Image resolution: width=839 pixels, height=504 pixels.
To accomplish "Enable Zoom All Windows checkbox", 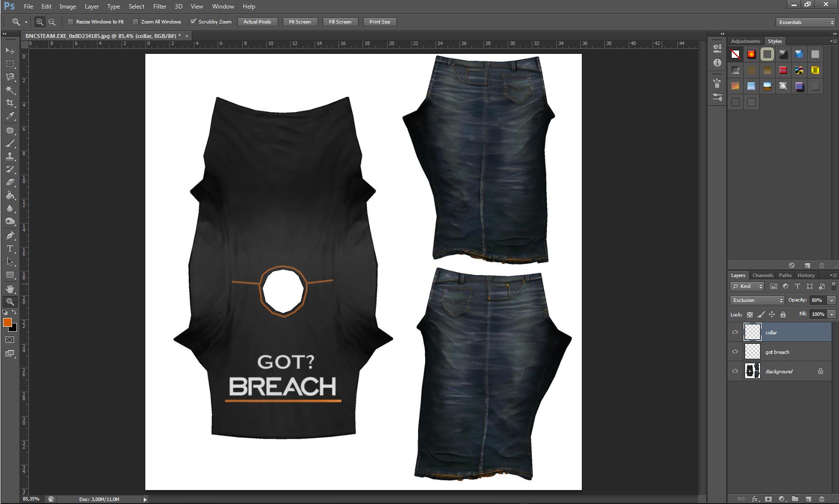I will [x=135, y=22].
